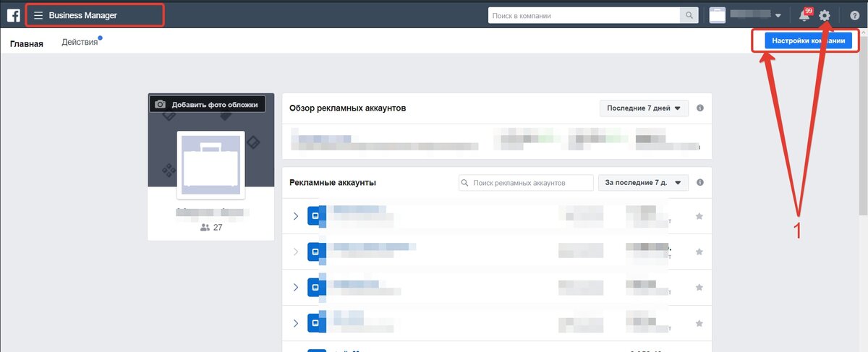868x352 pixels.
Task: Click the search magnifier button
Action: [x=690, y=15]
